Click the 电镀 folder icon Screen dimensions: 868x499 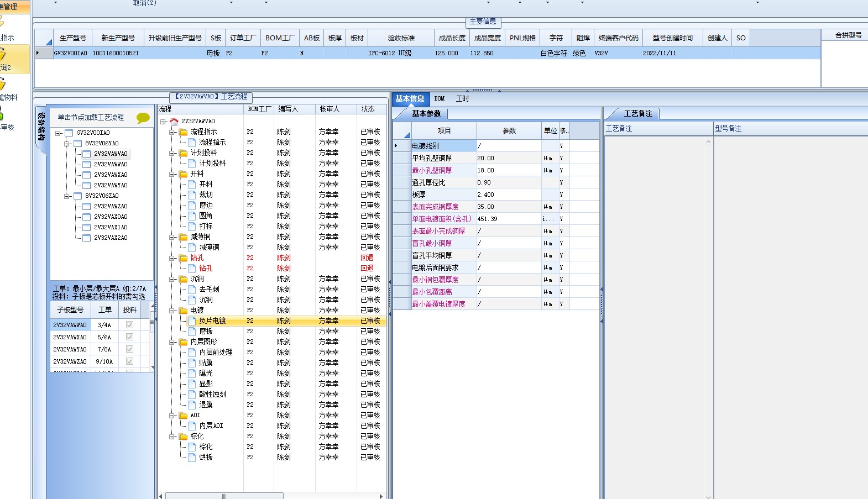tap(183, 310)
